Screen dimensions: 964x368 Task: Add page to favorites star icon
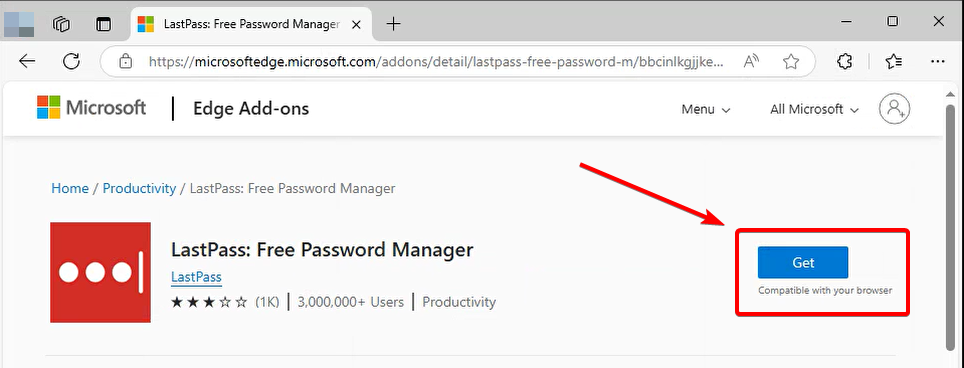tap(791, 61)
